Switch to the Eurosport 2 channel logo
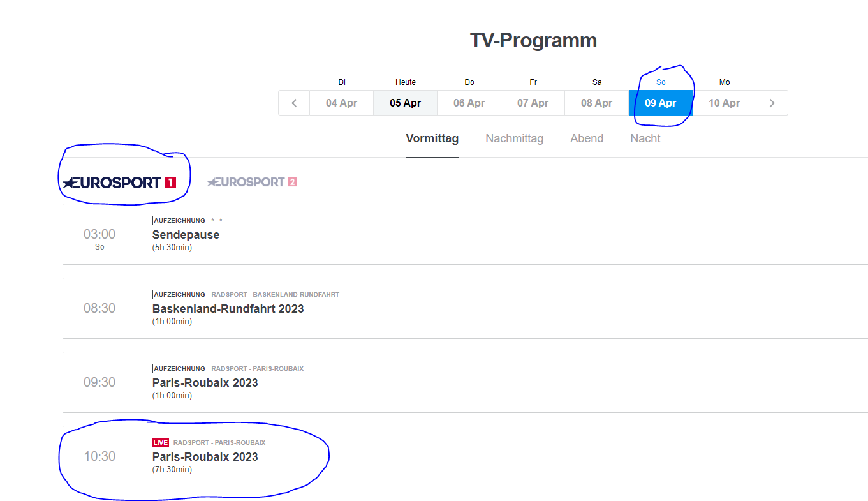Image resolution: width=868 pixels, height=501 pixels. [252, 182]
